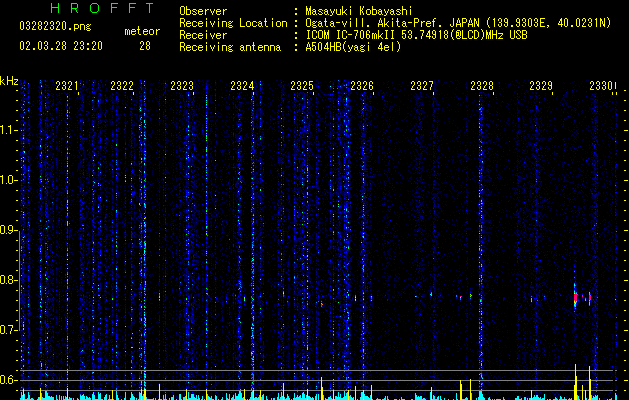Click the 2330 time marker
This screenshot has height=400, width=629.
click(601, 86)
